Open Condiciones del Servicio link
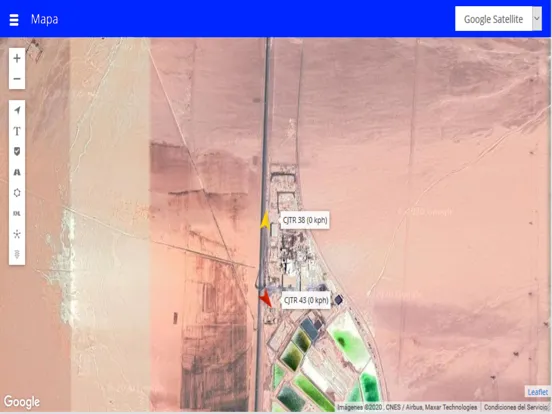 click(x=515, y=407)
